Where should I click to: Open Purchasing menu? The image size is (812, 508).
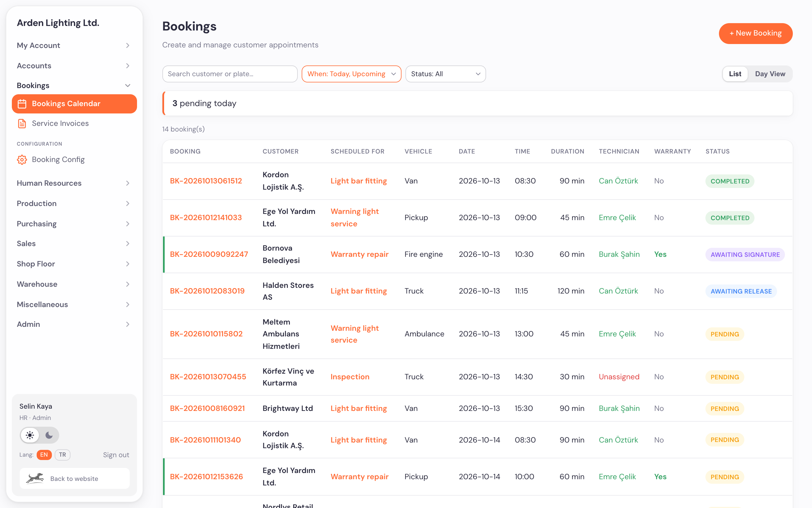coord(74,224)
